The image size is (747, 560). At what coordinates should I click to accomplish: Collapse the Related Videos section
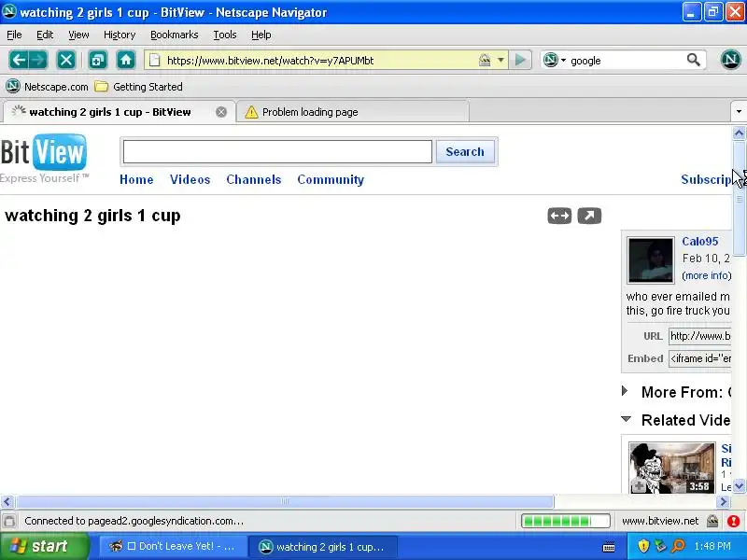(x=626, y=419)
